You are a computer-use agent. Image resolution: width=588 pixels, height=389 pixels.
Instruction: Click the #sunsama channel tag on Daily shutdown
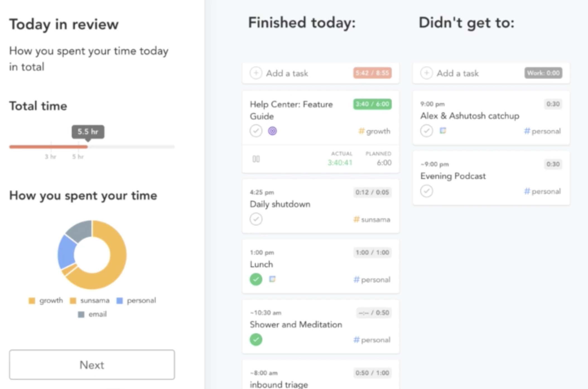click(372, 220)
